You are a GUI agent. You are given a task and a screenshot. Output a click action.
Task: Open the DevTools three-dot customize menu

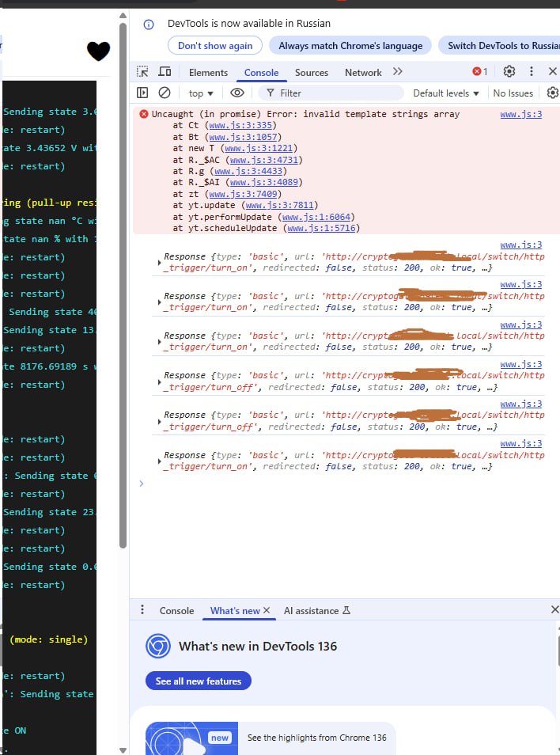coord(532,72)
